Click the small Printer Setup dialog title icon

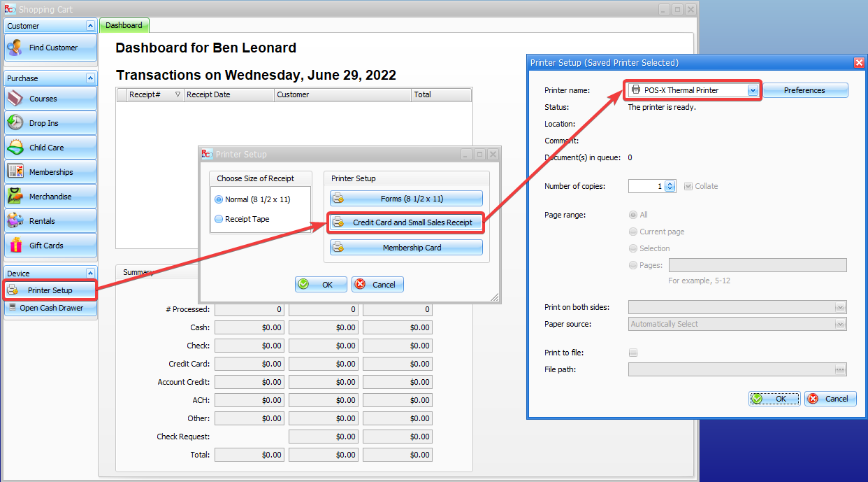click(x=207, y=154)
